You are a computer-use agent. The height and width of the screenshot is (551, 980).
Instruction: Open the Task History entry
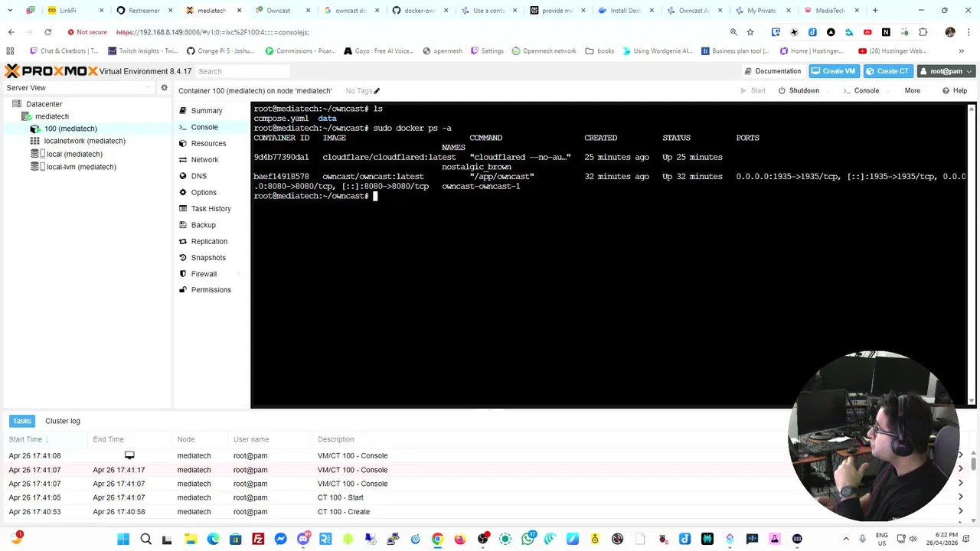(x=211, y=209)
